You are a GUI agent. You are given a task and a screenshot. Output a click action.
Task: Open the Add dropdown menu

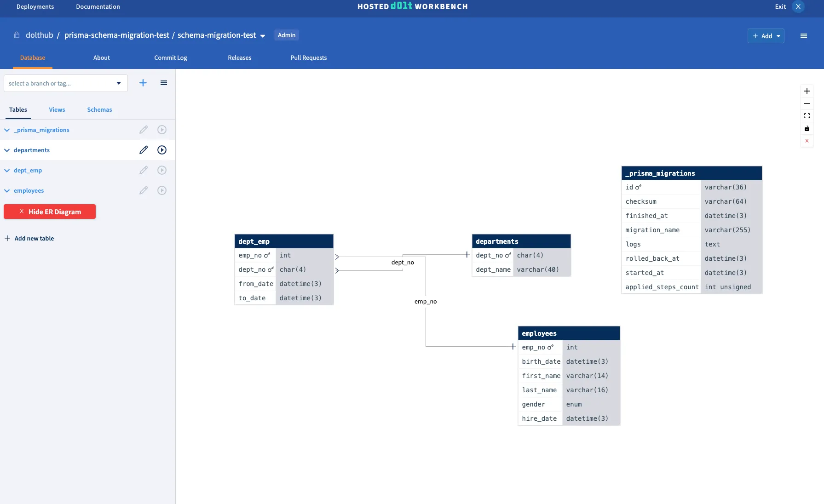[x=766, y=35]
